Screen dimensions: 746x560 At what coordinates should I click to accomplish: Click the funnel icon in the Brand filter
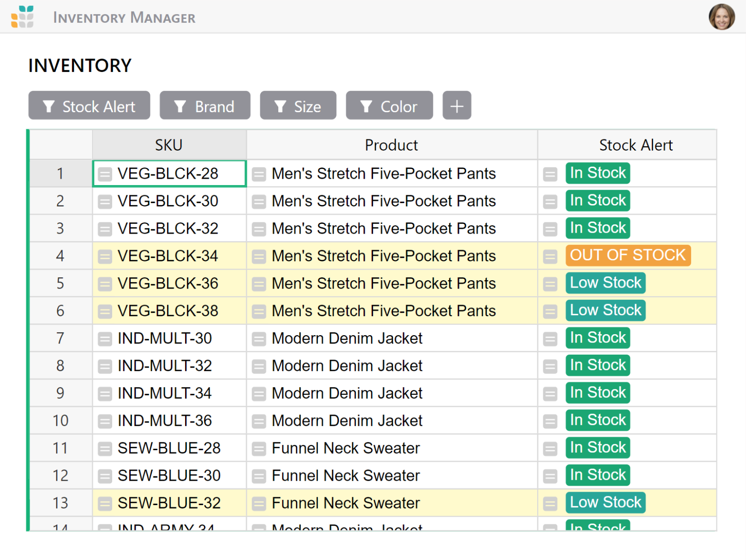[x=180, y=106]
